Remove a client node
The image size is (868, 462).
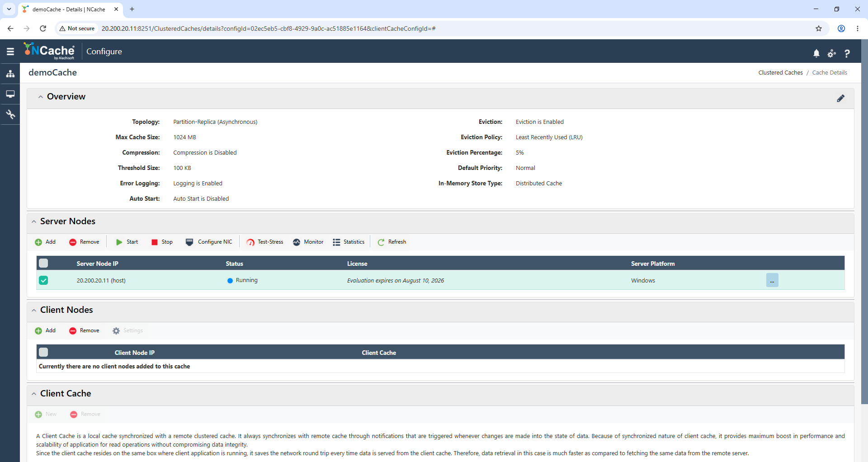[x=84, y=330]
